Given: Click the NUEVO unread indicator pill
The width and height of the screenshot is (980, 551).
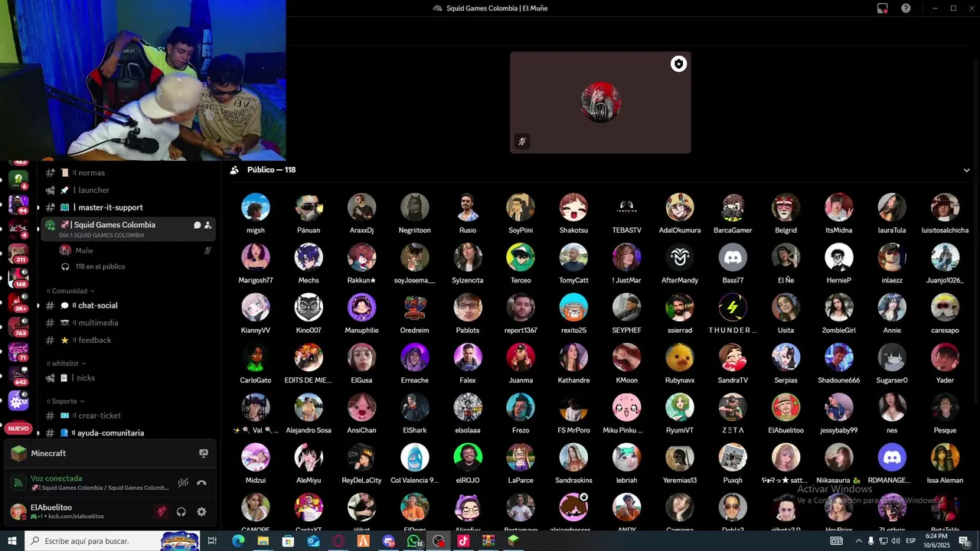Looking at the screenshot, I should click(x=18, y=429).
